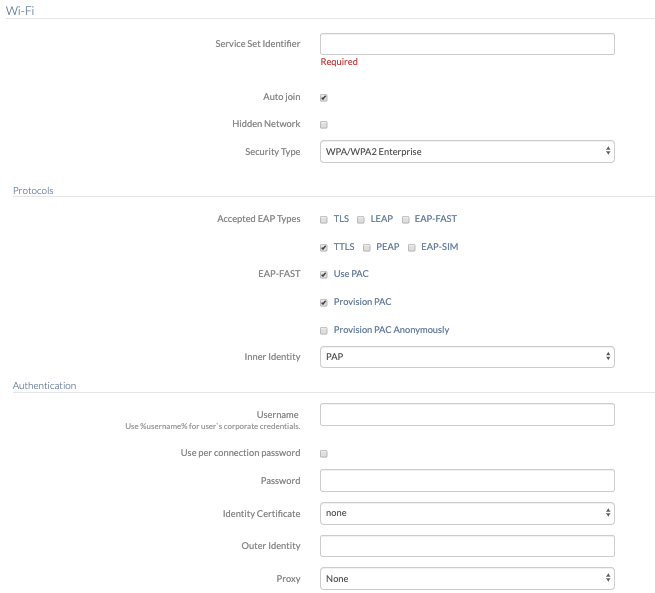Open the Proxy dropdown menu

pyautogui.click(x=467, y=579)
